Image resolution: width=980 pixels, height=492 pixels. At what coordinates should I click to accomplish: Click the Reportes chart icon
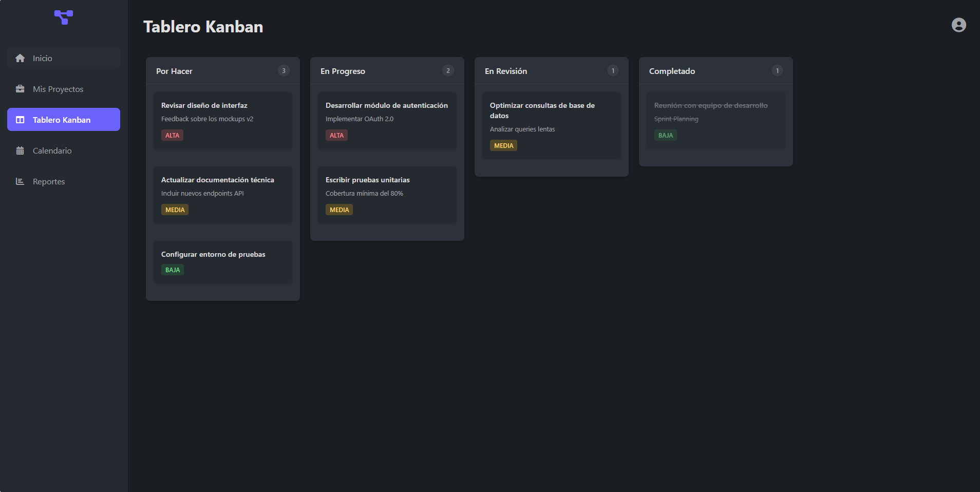click(x=20, y=181)
